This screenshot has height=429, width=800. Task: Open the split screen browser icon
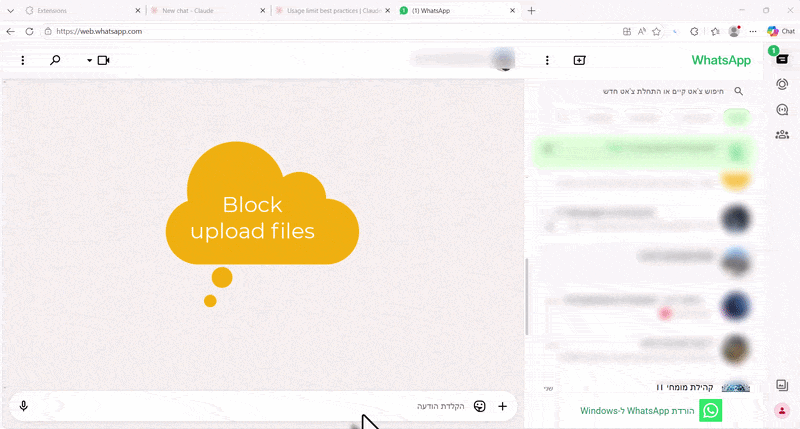tap(627, 32)
